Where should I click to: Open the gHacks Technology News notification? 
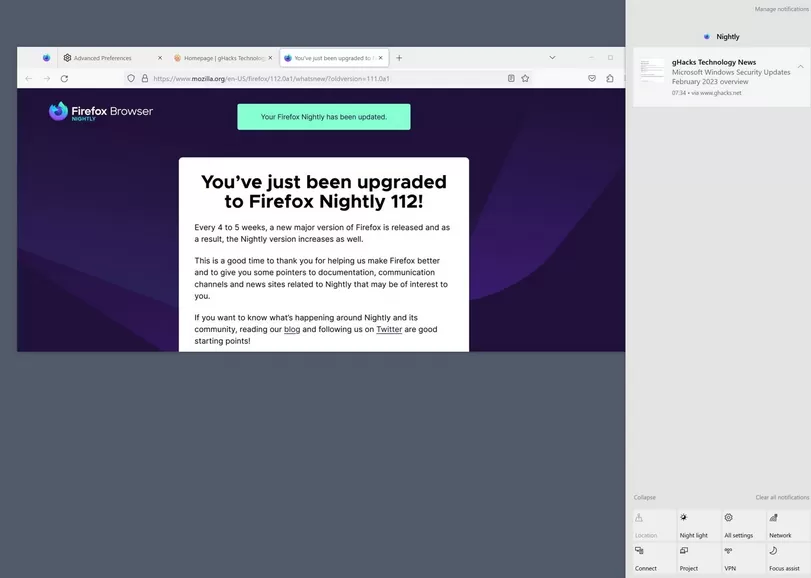tap(722, 77)
